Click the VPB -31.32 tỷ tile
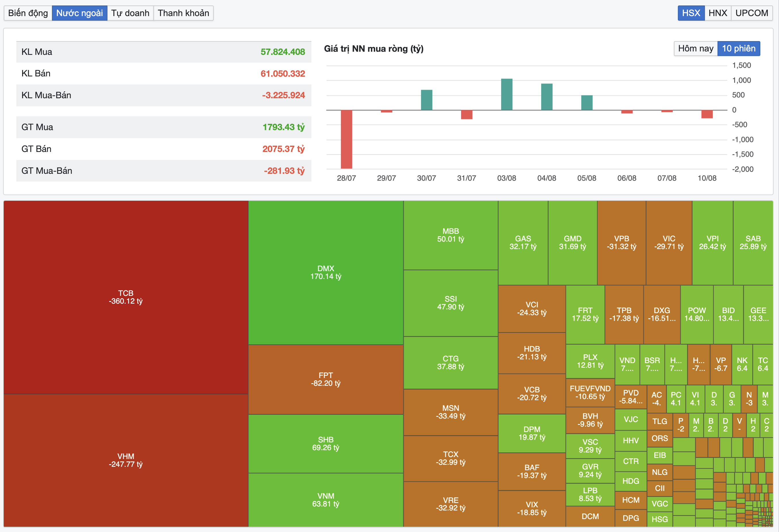Screen dimensions: 779x532 622,243
